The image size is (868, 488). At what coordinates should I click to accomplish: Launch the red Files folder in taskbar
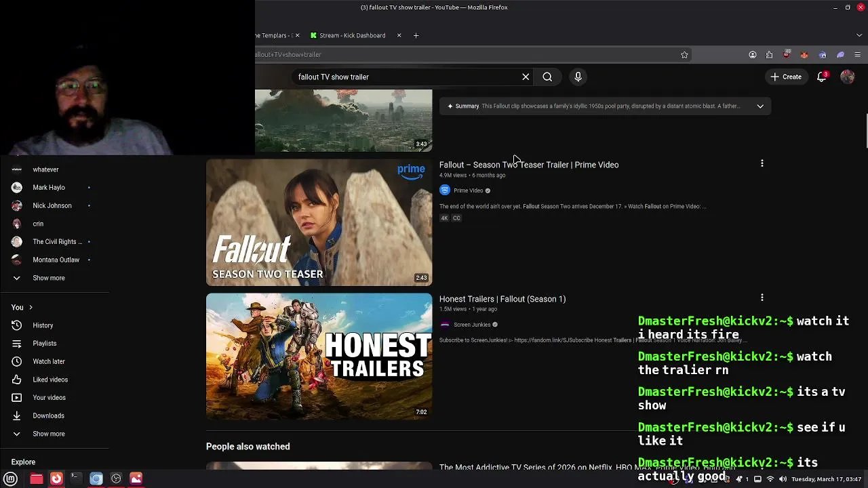pos(37,479)
